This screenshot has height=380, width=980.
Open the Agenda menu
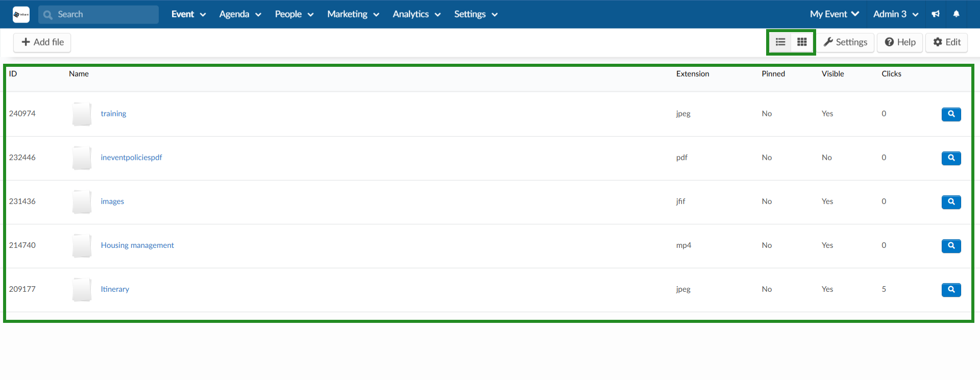[x=240, y=14]
